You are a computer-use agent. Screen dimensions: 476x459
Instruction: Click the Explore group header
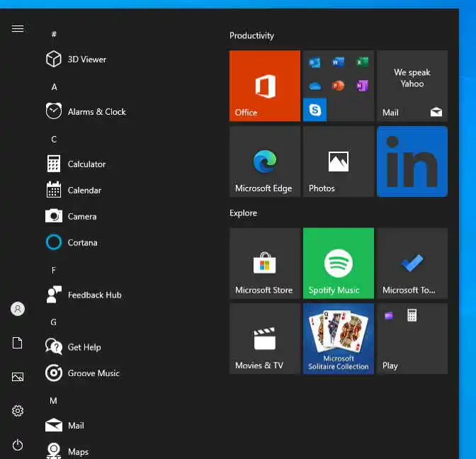(243, 213)
